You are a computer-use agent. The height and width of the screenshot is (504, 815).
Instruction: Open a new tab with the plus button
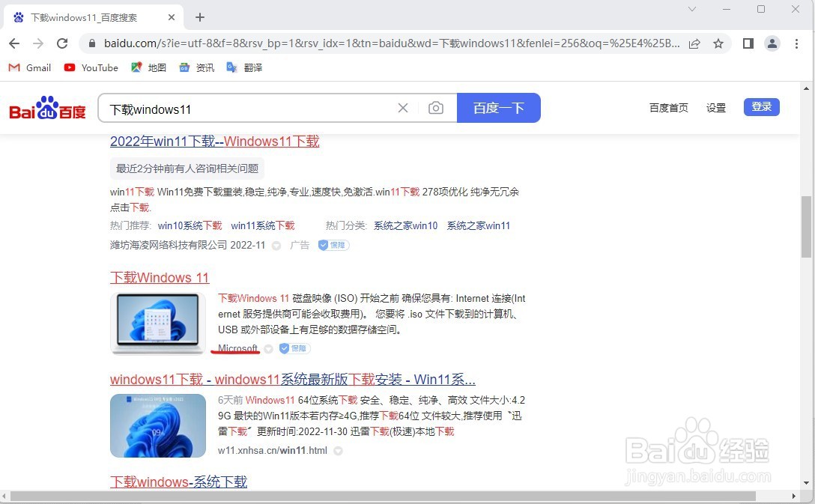(200, 17)
